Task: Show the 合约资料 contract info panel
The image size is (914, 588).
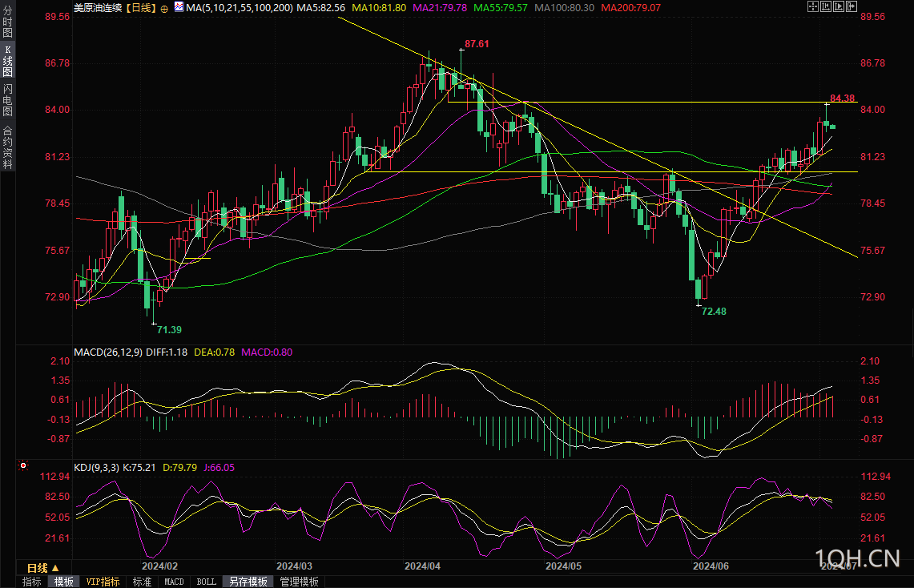Action: (x=7, y=147)
